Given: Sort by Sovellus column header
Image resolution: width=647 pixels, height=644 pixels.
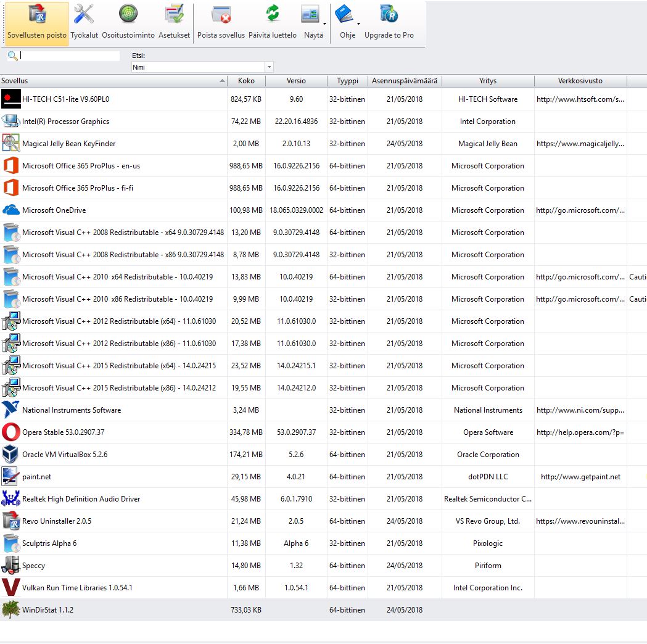Looking at the screenshot, I should [x=113, y=81].
